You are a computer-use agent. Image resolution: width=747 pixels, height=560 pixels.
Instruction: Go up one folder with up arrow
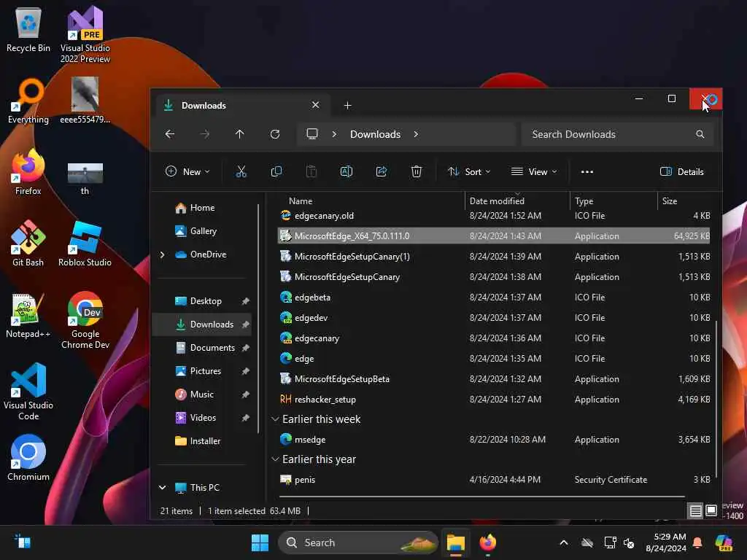tap(239, 134)
